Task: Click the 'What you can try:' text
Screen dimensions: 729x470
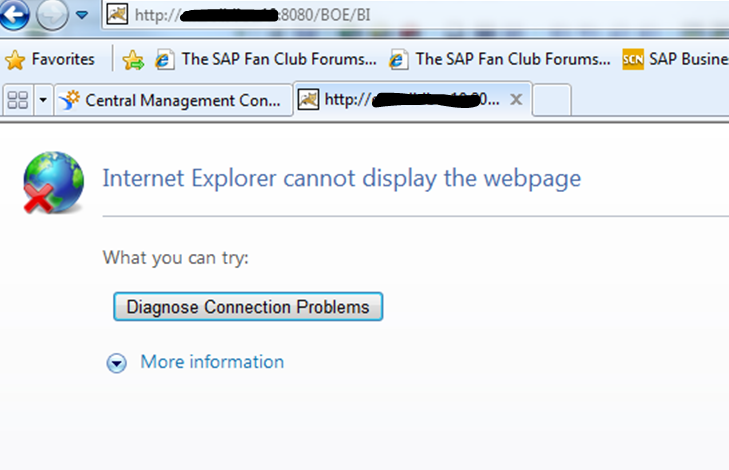Action: (176, 258)
